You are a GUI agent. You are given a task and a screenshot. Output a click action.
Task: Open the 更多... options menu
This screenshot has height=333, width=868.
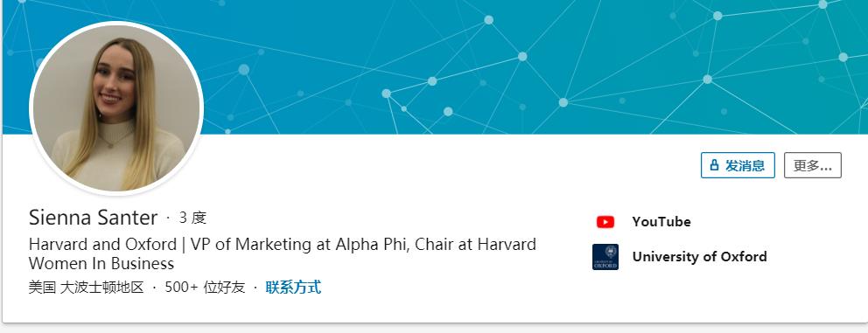[812, 165]
